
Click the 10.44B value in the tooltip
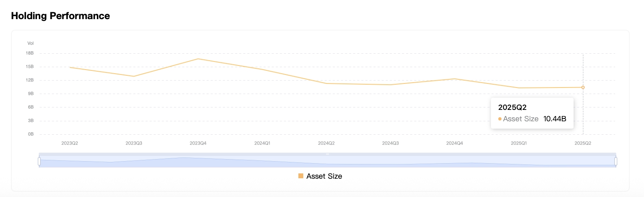tap(554, 119)
